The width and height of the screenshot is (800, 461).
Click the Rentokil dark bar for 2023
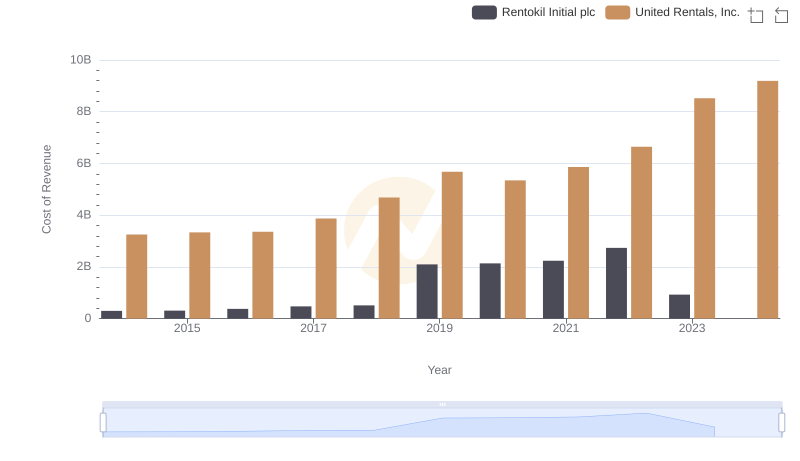coord(680,306)
